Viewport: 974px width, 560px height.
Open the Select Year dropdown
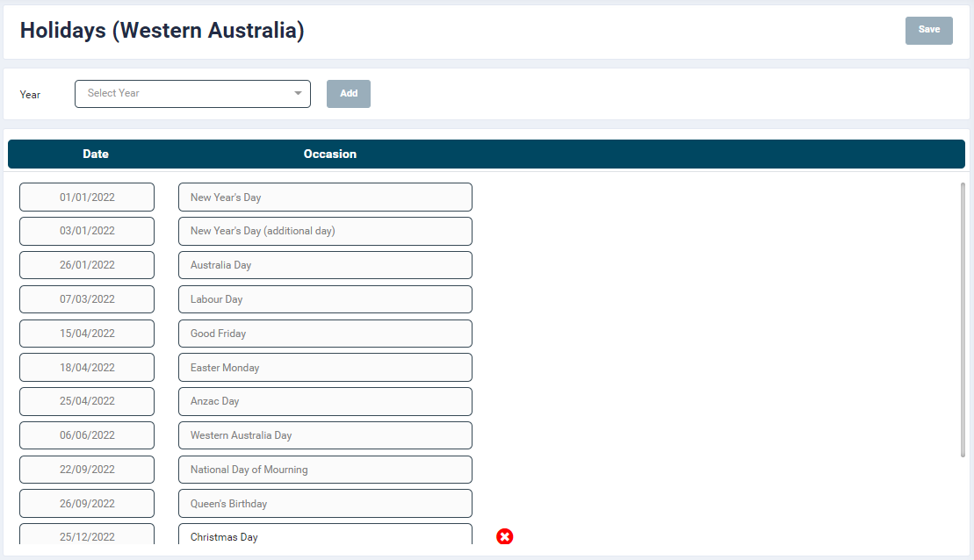184,94
